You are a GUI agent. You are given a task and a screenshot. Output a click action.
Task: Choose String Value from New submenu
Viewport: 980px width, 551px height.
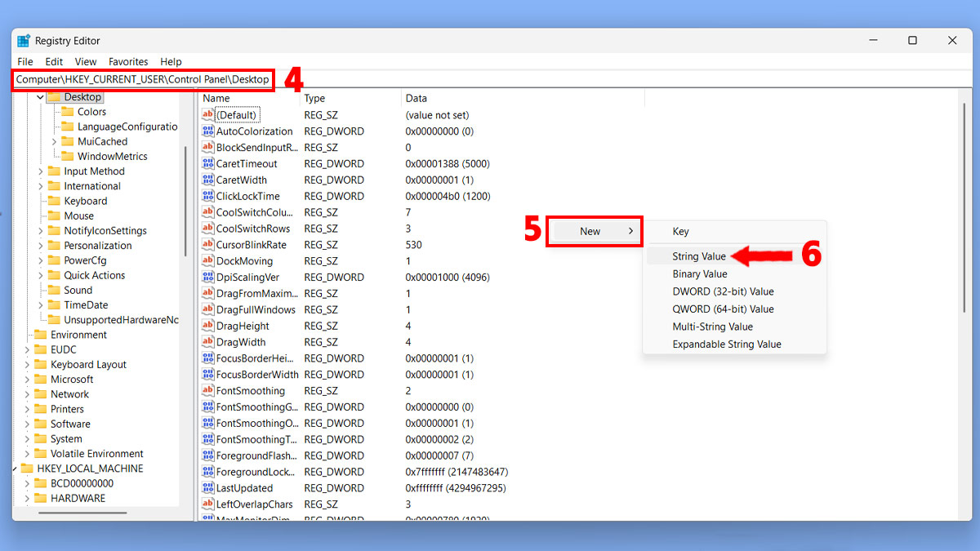click(x=735, y=256)
